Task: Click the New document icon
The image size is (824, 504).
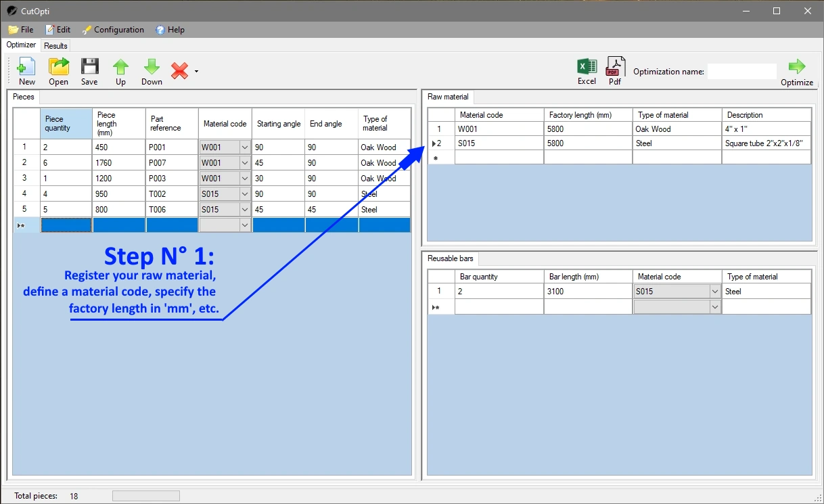Action: [26, 68]
